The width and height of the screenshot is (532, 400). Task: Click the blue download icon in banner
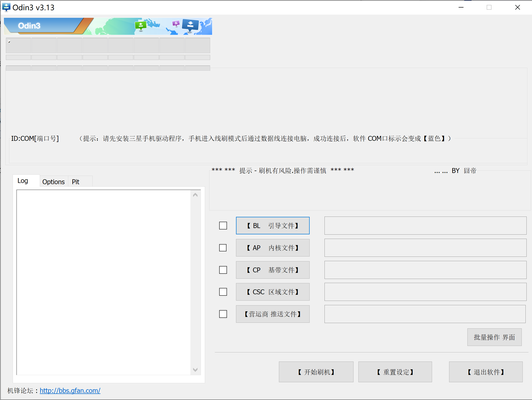[x=190, y=25]
